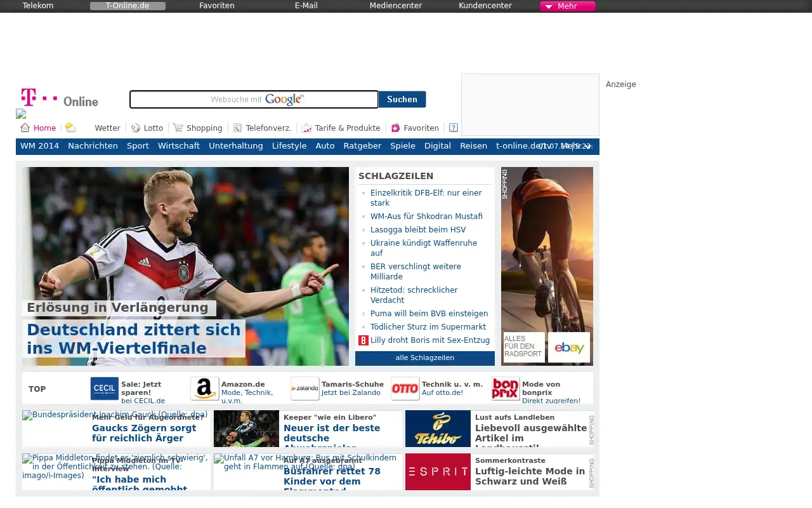Click the Home house icon

point(25,128)
